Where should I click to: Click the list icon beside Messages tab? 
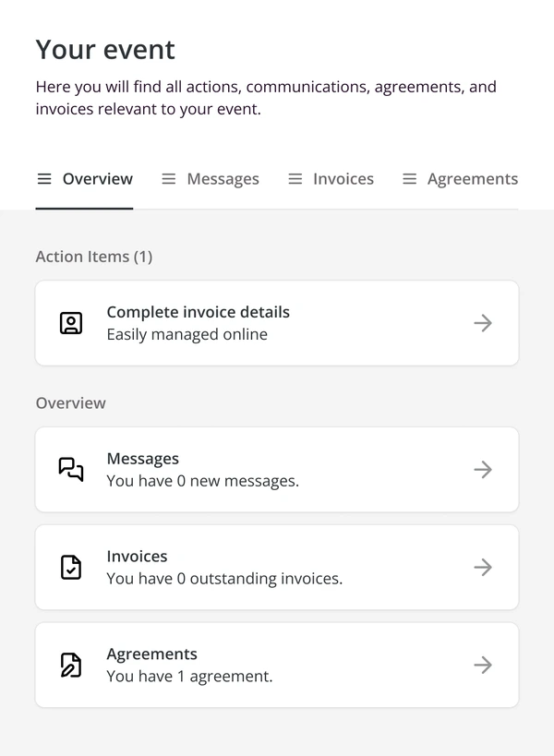click(169, 179)
